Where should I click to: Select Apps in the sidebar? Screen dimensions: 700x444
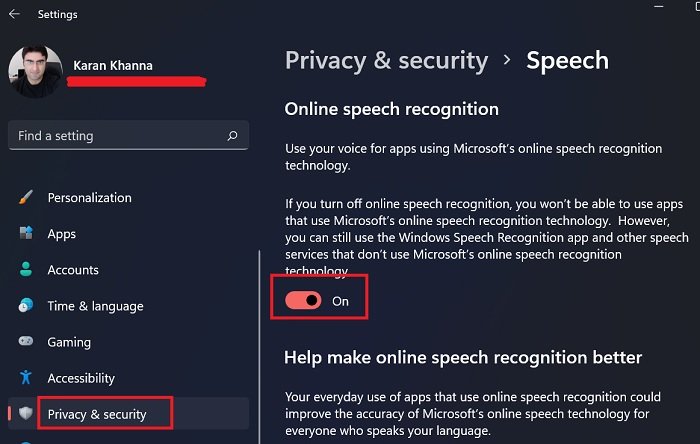point(62,234)
